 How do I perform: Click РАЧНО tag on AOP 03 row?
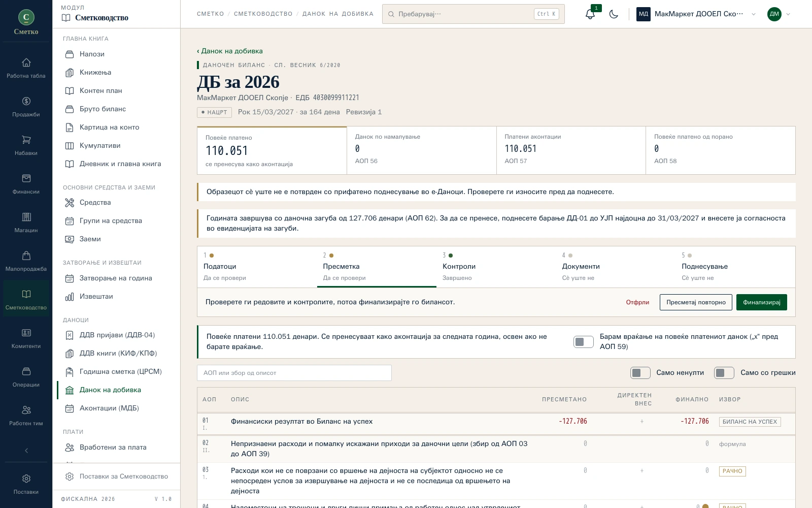(732, 471)
